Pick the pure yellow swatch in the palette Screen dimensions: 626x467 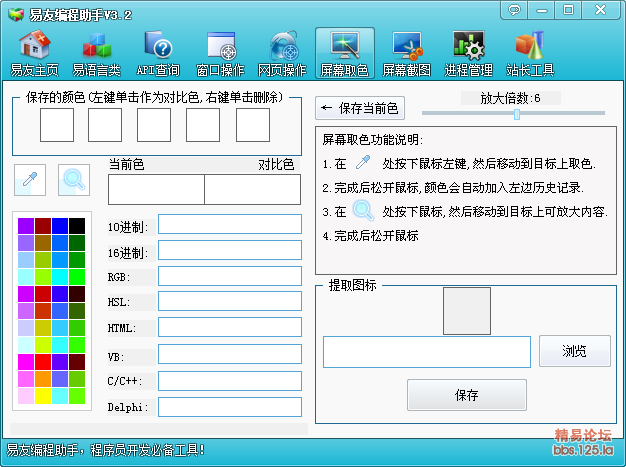[x=43, y=396]
